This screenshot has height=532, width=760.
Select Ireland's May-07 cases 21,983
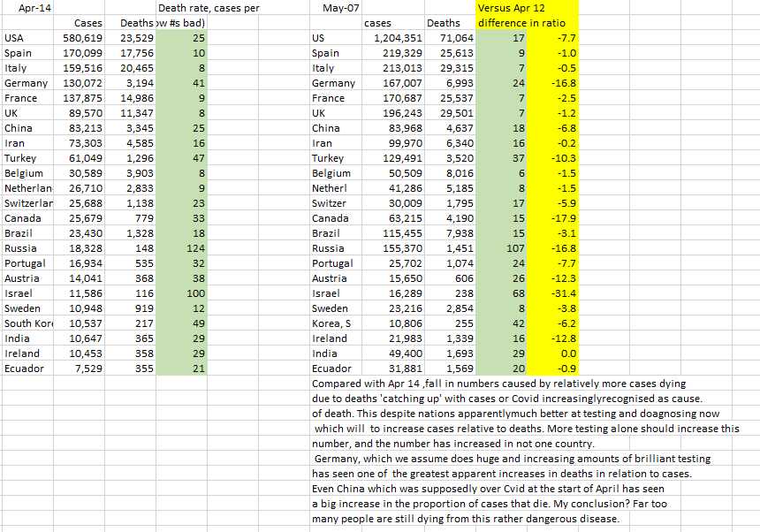(406, 338)
